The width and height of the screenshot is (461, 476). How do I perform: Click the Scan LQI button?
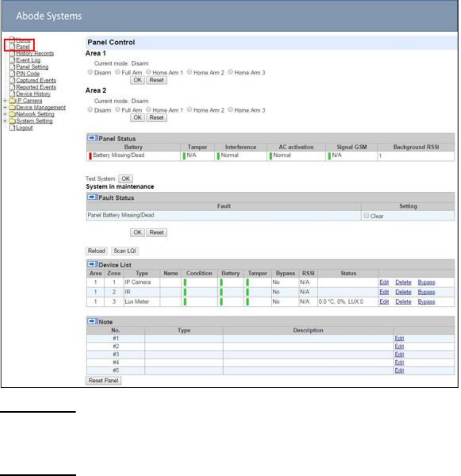click(x=125, y=251)
